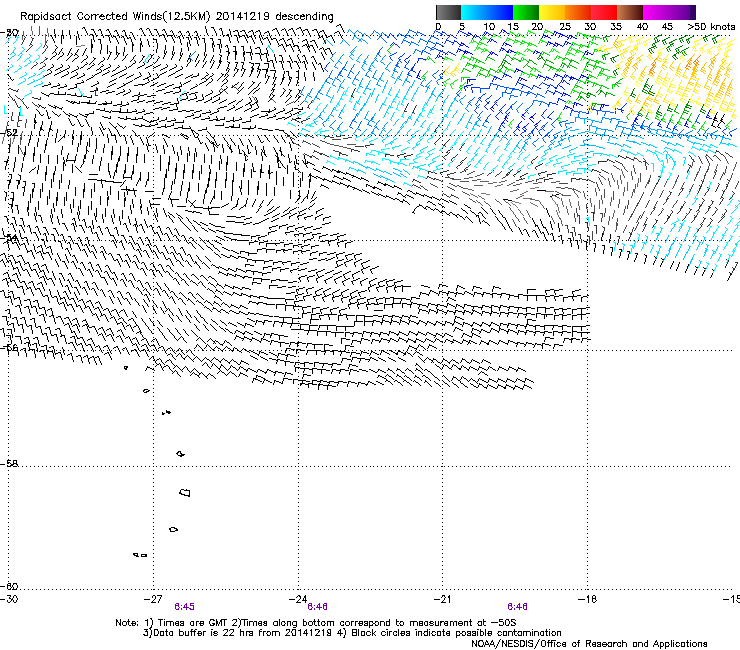Screen dimensions: 740x650
Task: Click the '10' legend scale label
Action: [x=489, y=27]
